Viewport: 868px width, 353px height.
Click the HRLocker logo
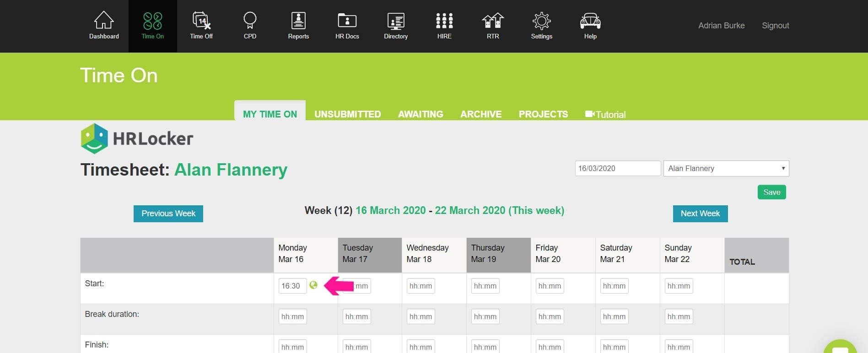[137, 138]
